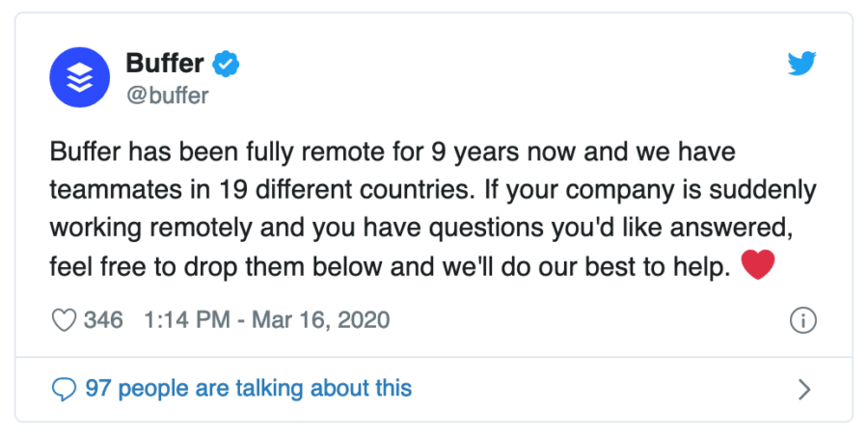
Task: Open the tweet info icon
Action: pyautogui.click(x=802, y=320)
